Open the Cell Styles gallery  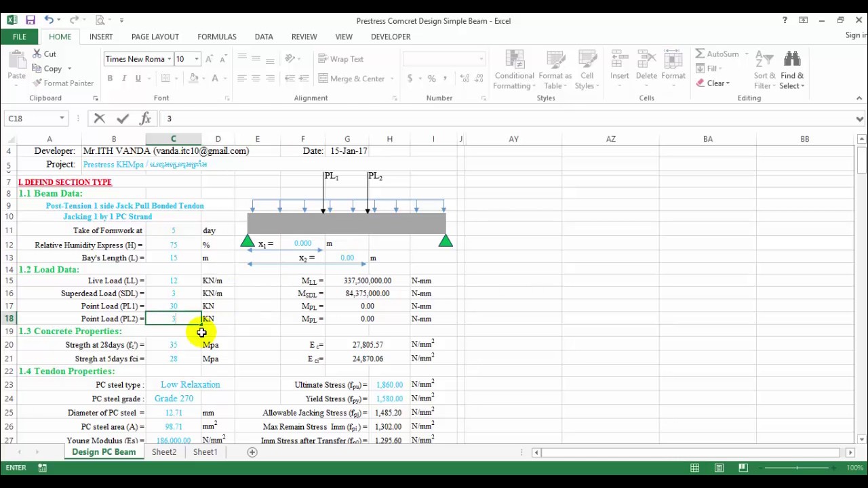coord(587,70)
